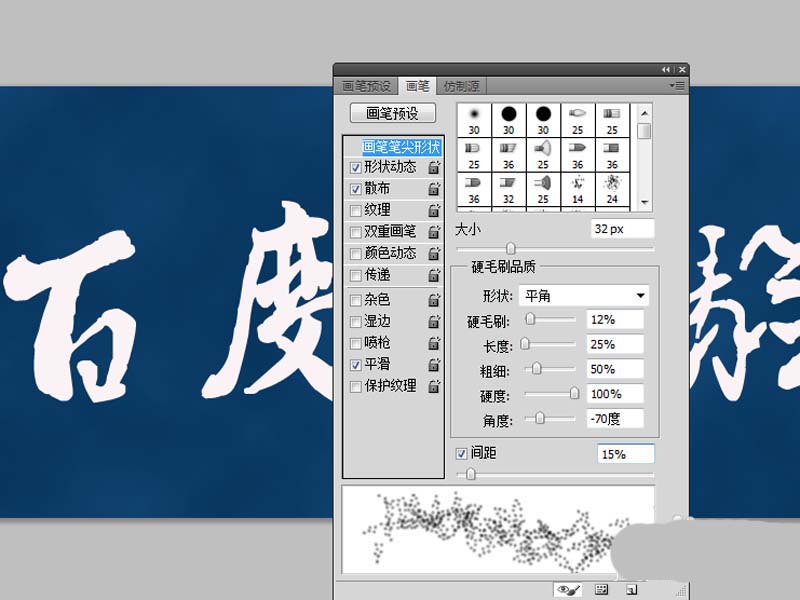
Task: Click the 15% spacing input field
Action: (x=626, y=454)
